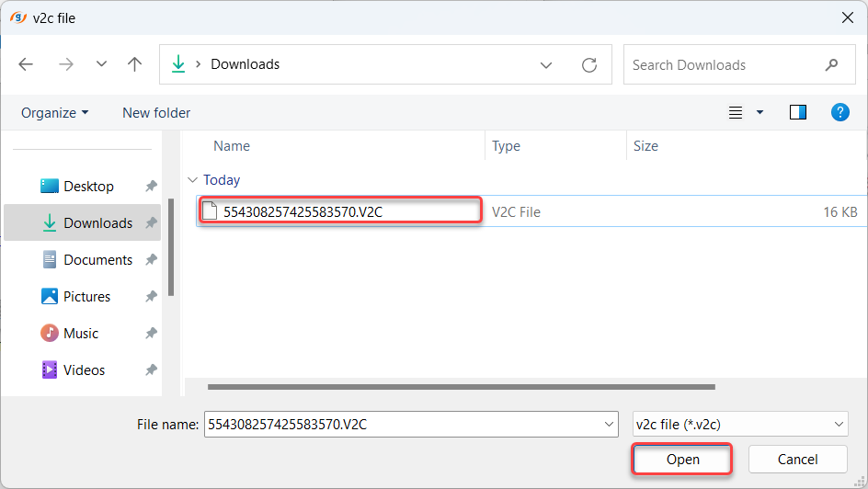This screenshot has width=868, height=489.
Task: Click the green Downloads icon in address bar
Action: pos(178,64)
